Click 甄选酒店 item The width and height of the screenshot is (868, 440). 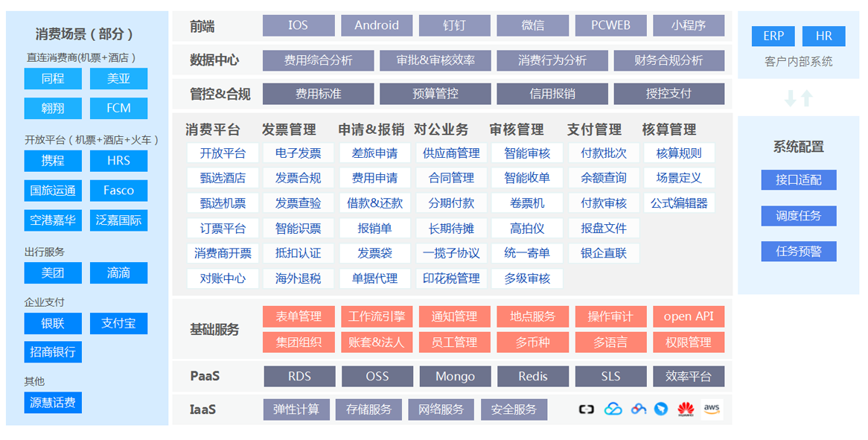223,178
